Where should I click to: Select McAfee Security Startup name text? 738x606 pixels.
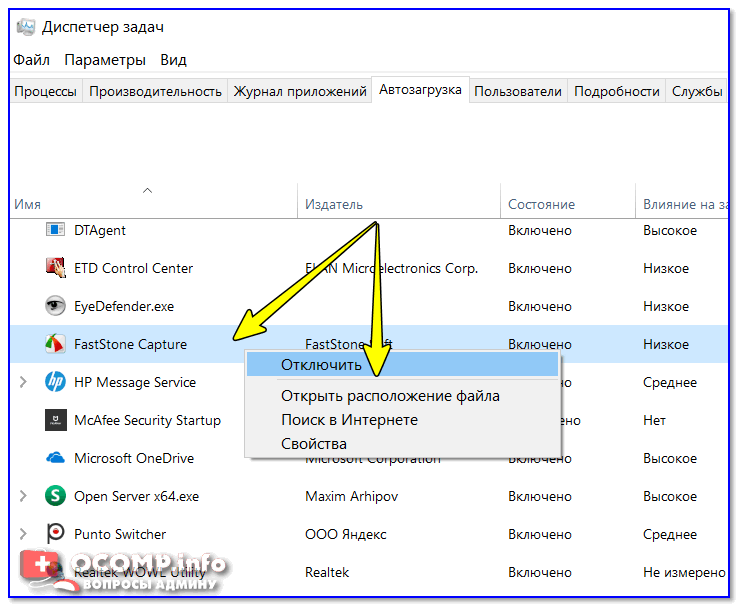pos(147,420)
